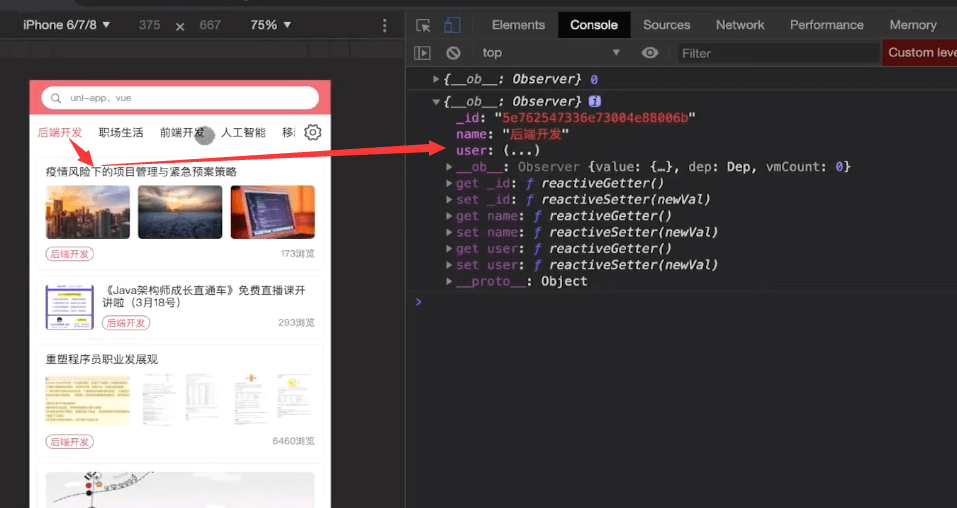Screen dimensions: 957x508
Task: Clear the console with the ban icon
Action: (453, 53)
